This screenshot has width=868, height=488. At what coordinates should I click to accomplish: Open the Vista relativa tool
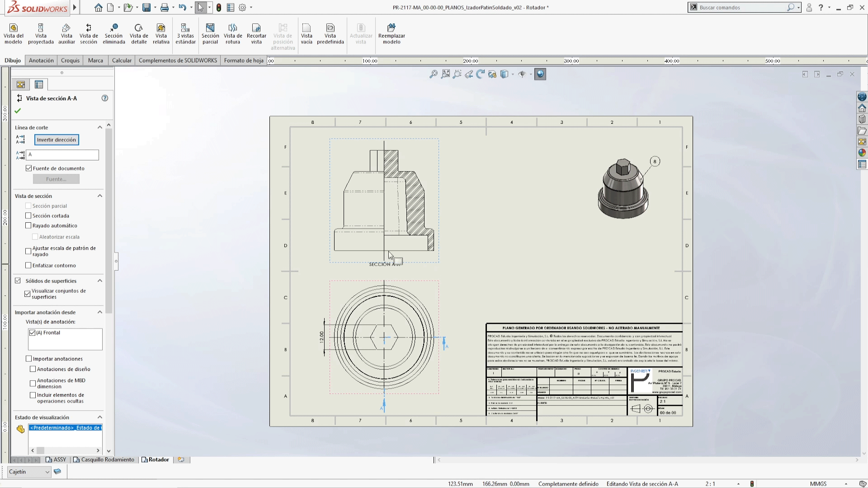point(161,34)
